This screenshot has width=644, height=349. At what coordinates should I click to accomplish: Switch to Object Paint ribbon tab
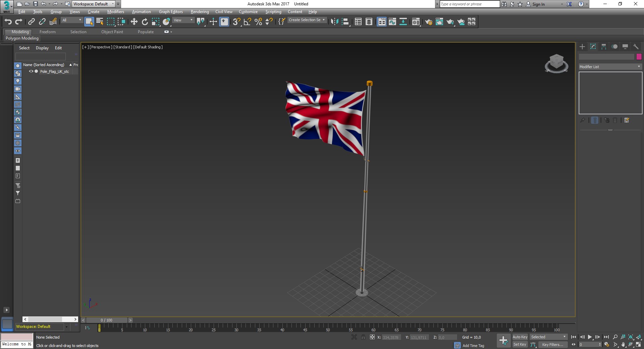coord(112,32)
